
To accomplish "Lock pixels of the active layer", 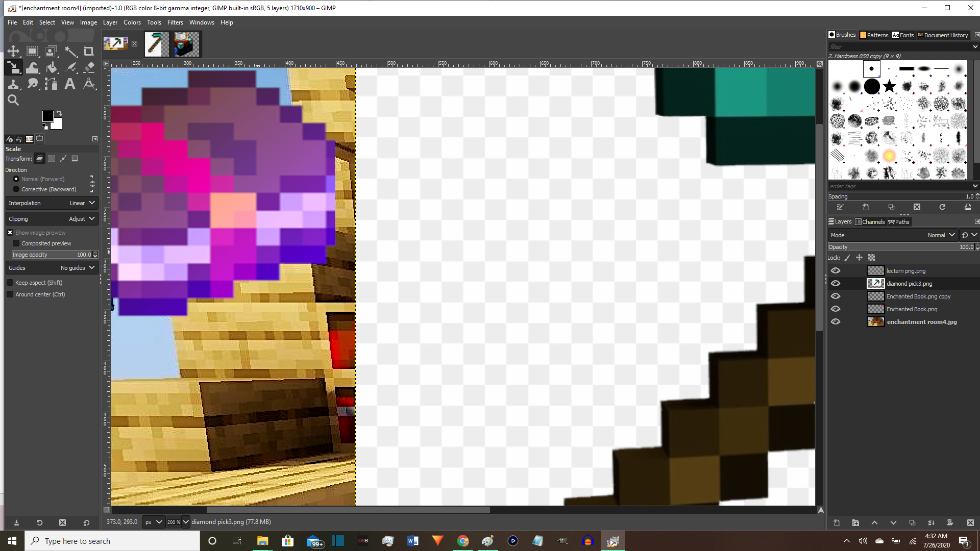I will coord(847,258).
